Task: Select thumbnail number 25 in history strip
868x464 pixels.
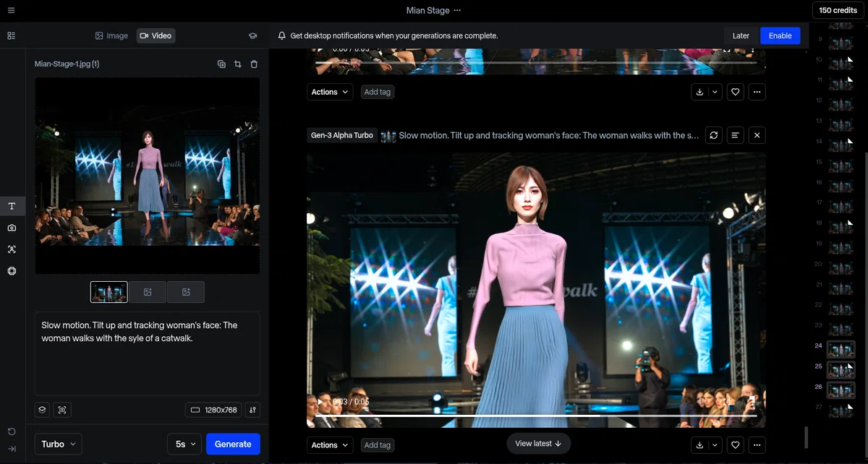Action: coord(841,369)
